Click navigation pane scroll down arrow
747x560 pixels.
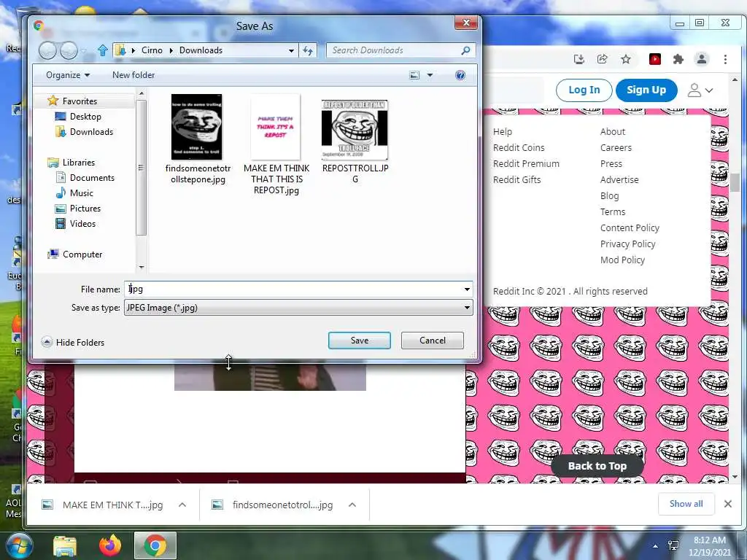[141, 268]
